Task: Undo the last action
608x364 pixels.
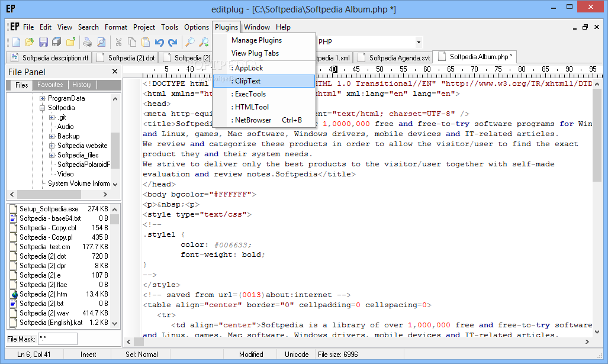Action: coord(159,42)
